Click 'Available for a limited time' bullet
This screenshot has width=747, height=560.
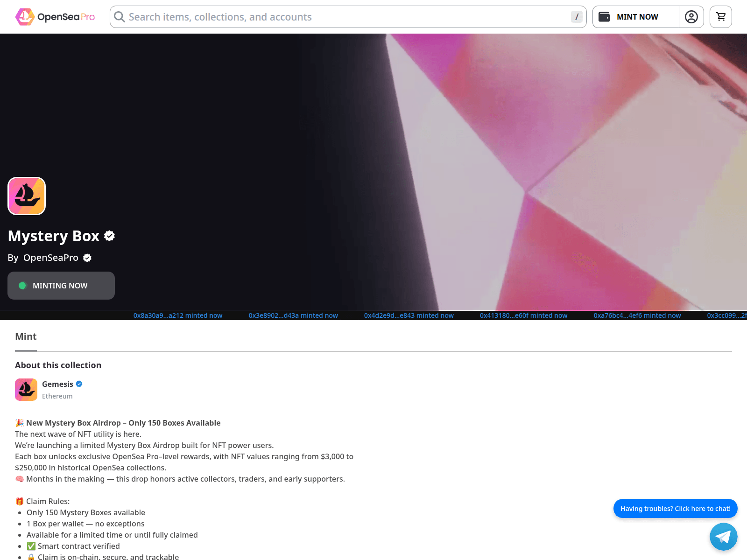tap(112, 535)
